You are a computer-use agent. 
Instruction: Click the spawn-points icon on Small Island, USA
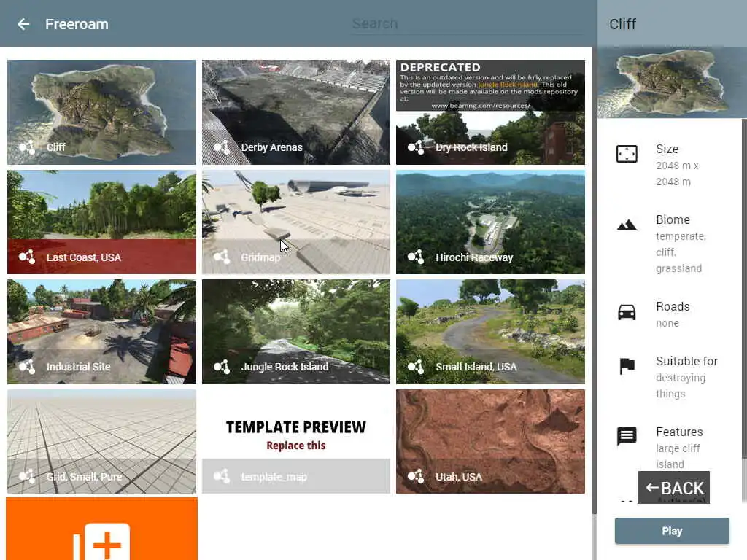[x=416, y=367]
